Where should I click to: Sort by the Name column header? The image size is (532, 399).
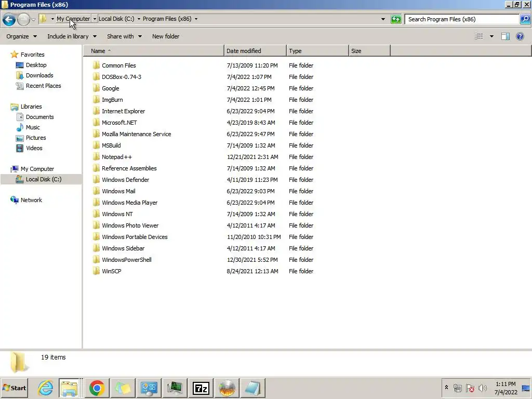pyautogui.click(x=154, y=51)
